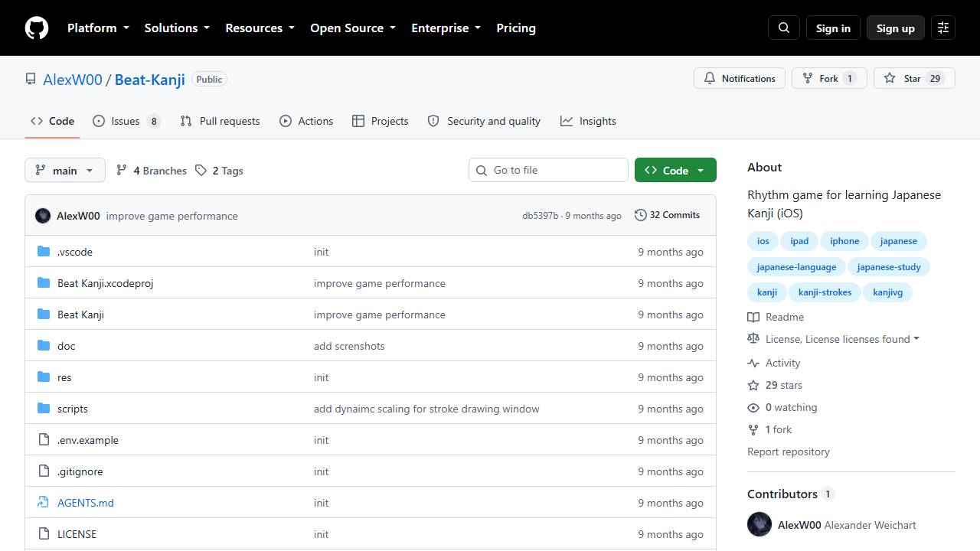Open the Insights tab
Viewport: 980px width, 551px height.
tap(588, 121)
